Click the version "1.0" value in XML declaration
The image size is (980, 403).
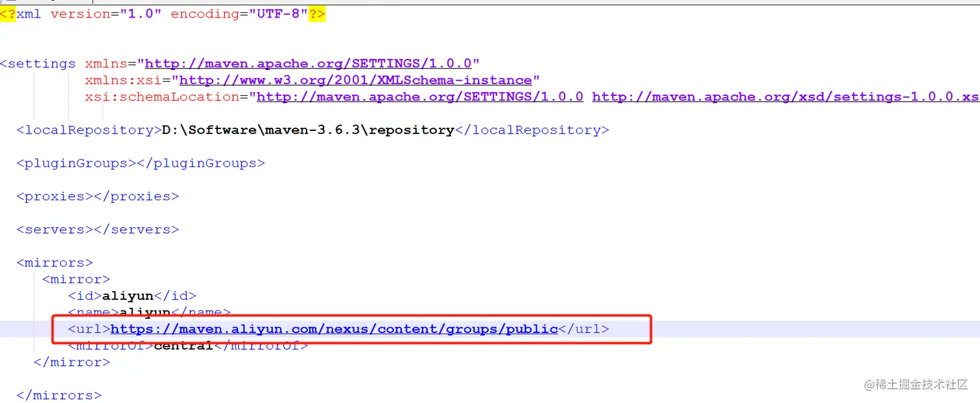(140, 14)
